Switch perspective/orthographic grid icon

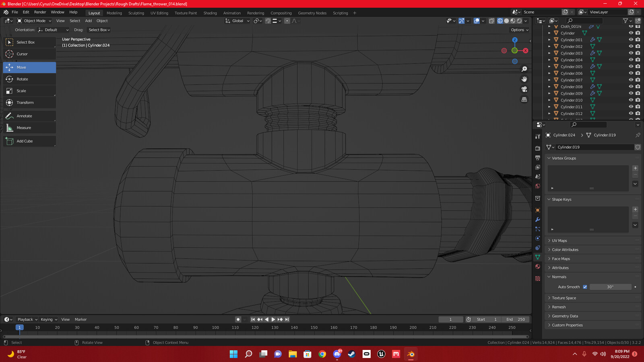[x=524, y=99]
